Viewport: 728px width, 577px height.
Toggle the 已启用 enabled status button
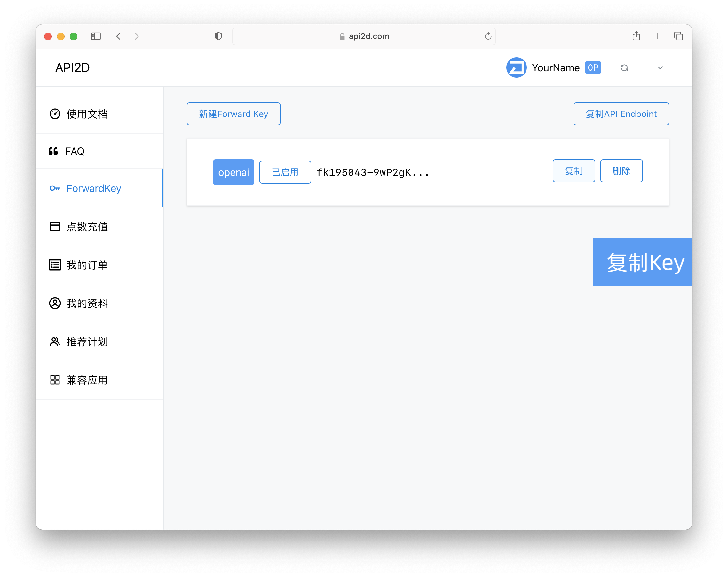pos(285,172)
